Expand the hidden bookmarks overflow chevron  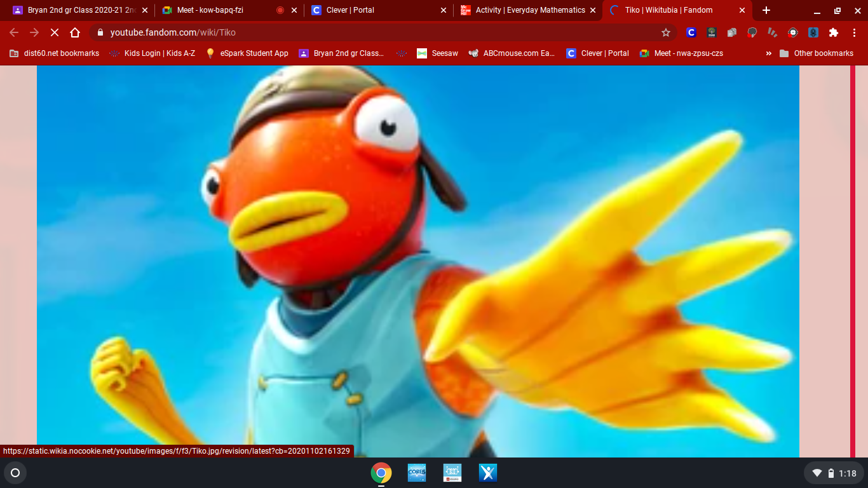tap(769, 53)
